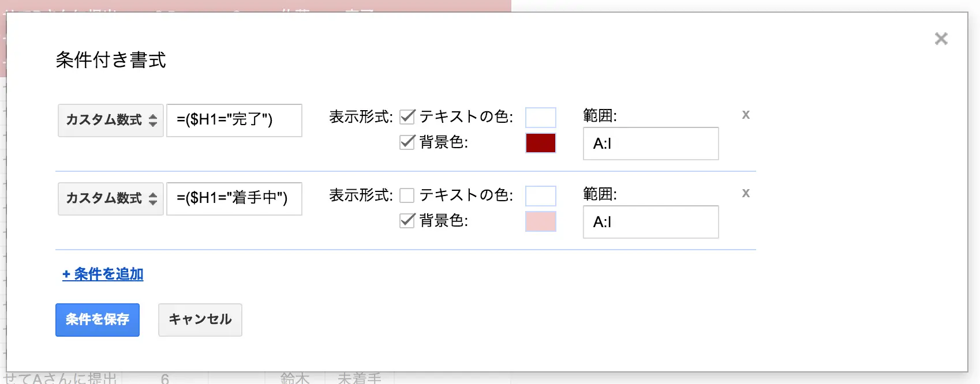Edit the formula field containing 完了
Viewport: 980px width, 384px height.
click(234, 120)
